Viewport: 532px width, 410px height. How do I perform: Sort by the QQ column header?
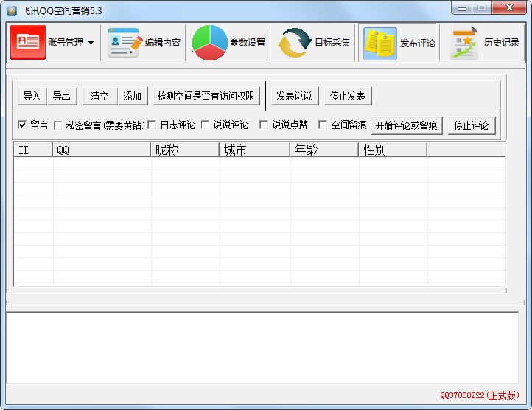(102, 150)
